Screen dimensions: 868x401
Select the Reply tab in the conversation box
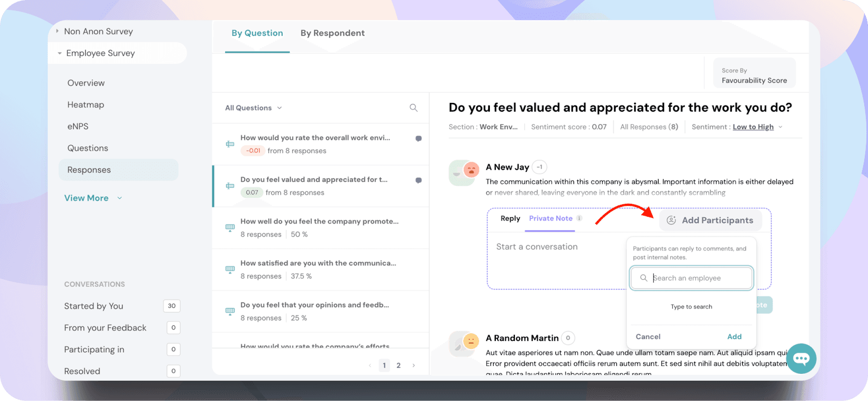pyautogui.click(x=510, y=218)
